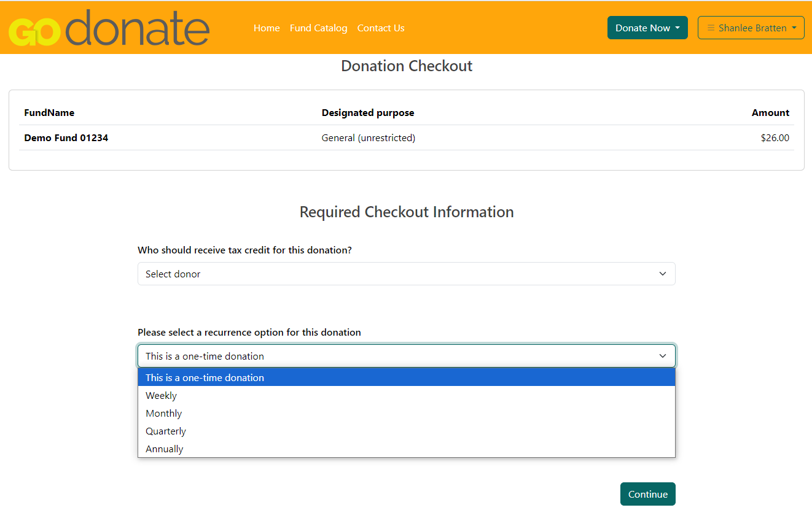
Task: Open the Donate Now dropdown button
Action: [647, 28]
